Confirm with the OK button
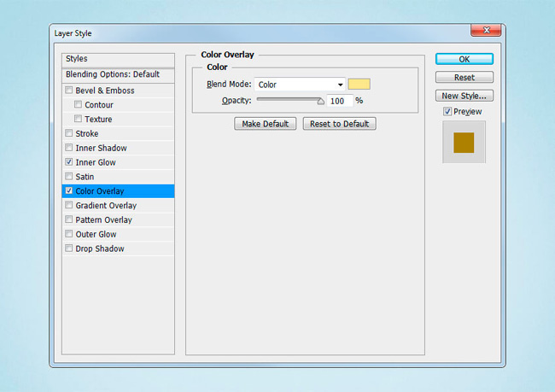The width and height of the screenshot is (555, 392). pos(464,59)
